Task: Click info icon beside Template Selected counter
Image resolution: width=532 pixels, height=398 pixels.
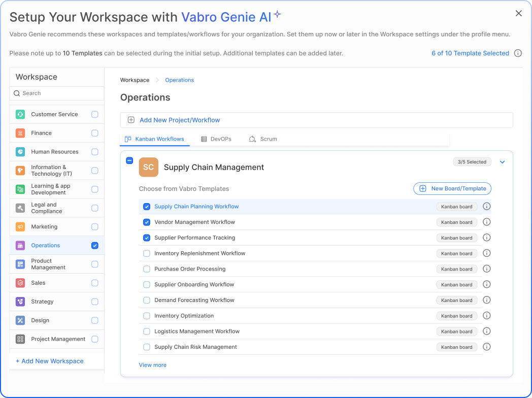Action: 518,53
